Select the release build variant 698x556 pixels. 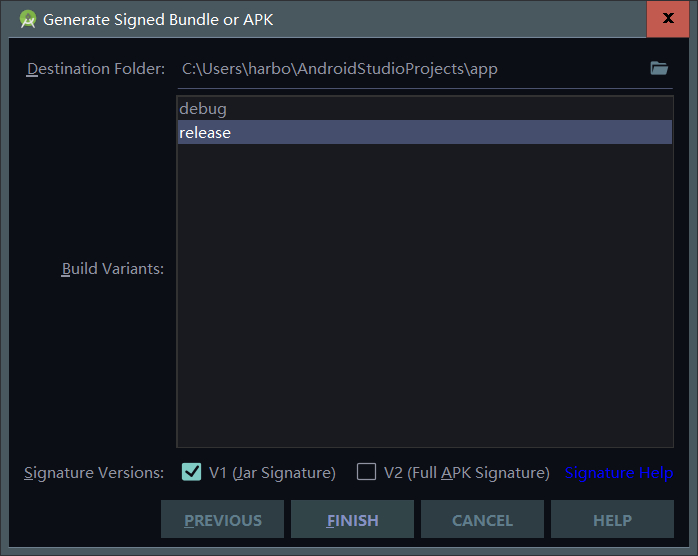[x=425, y=132]
